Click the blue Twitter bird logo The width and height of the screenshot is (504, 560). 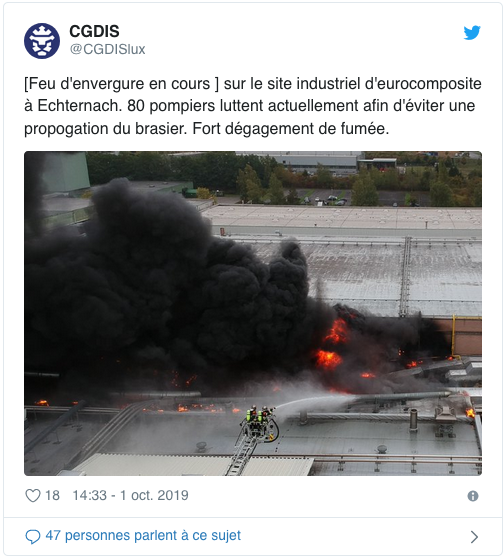pyautogui.click(x=472, y=32)
